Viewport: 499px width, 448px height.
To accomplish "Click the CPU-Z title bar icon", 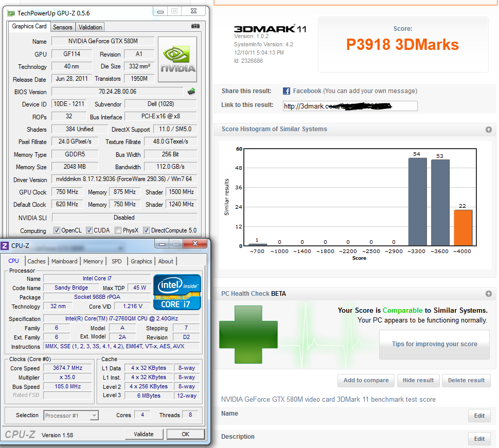I will [x=5, y=246].
